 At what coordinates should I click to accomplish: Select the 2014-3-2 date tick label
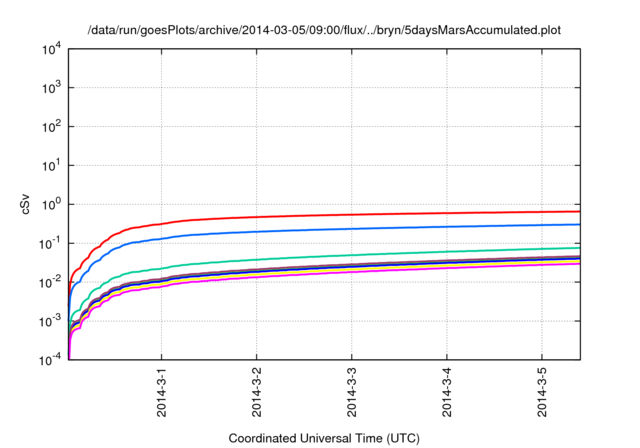(x=256, y=392)
